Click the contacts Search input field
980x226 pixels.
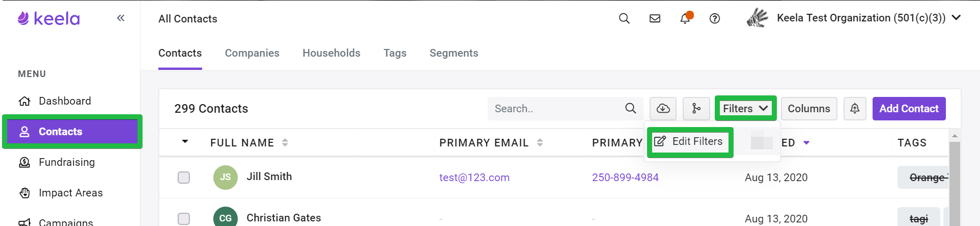coord(557,109)
